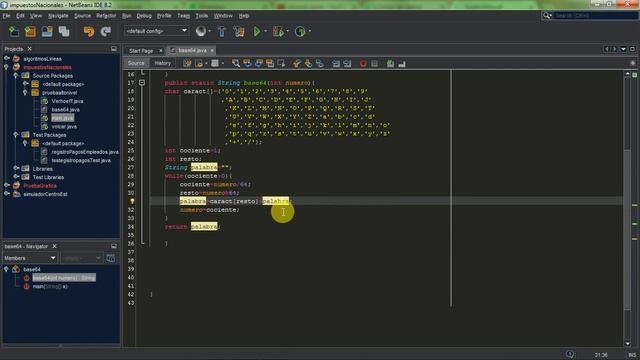
Task: Open the Debug menu
Action: tap(144, 16)
